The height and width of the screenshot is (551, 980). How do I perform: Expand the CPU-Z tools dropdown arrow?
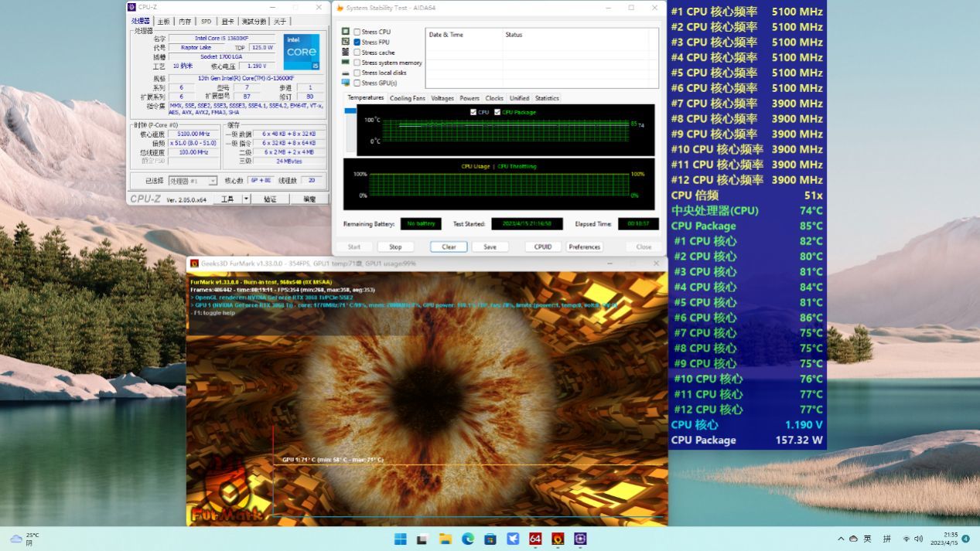click(246, 199)
